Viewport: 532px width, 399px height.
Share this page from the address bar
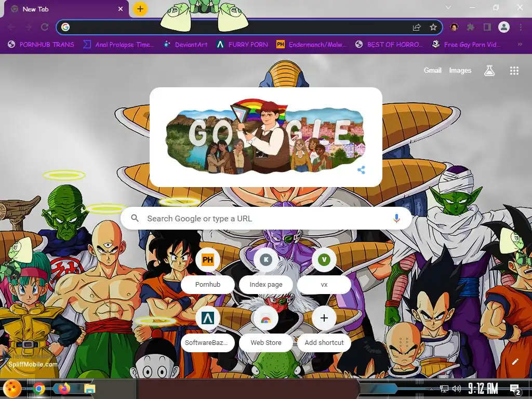click(x=417, y=27)
